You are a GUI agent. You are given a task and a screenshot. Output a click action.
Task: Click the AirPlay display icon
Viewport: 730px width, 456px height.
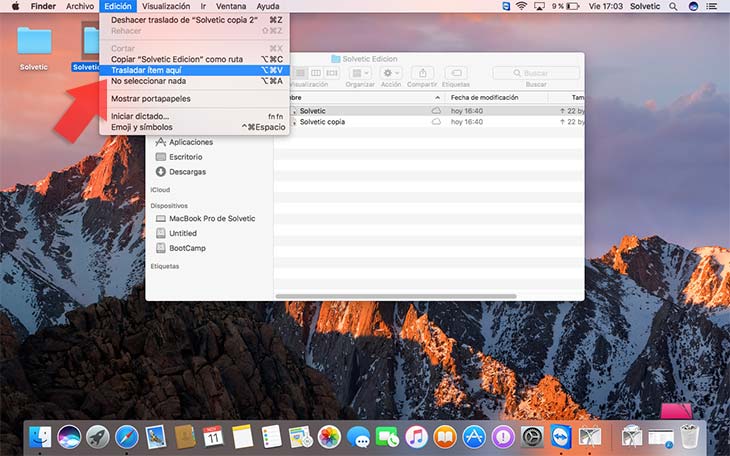[x=539, y=6]
